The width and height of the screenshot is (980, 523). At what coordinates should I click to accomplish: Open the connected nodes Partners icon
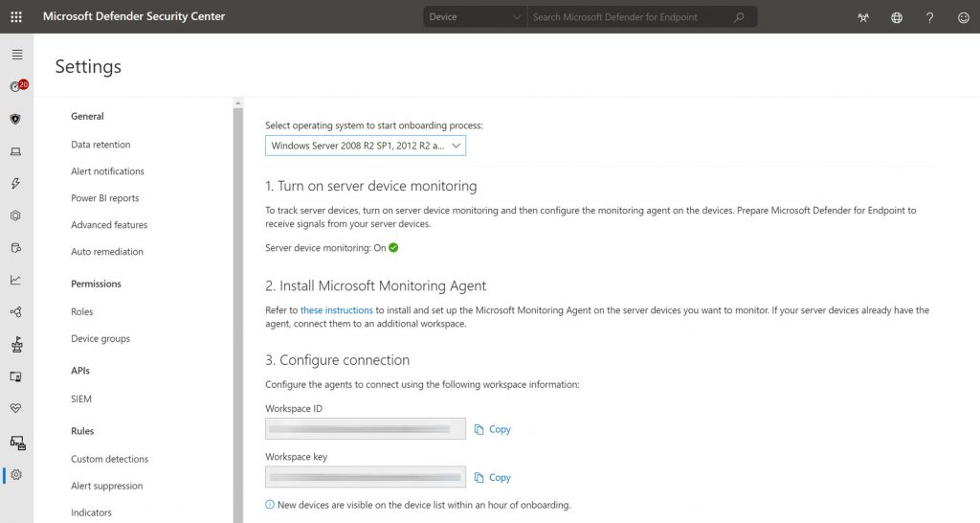tap(15, 311)
